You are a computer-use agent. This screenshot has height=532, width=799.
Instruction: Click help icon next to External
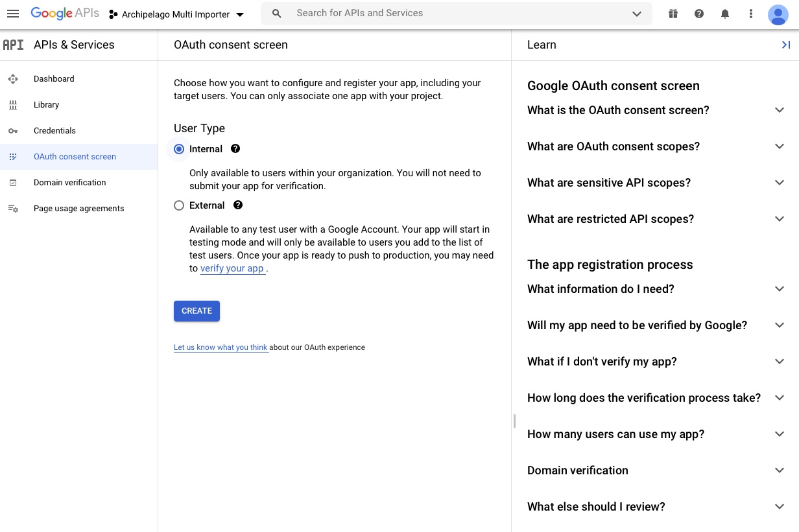pyautogui.click(x=238, y=205)
